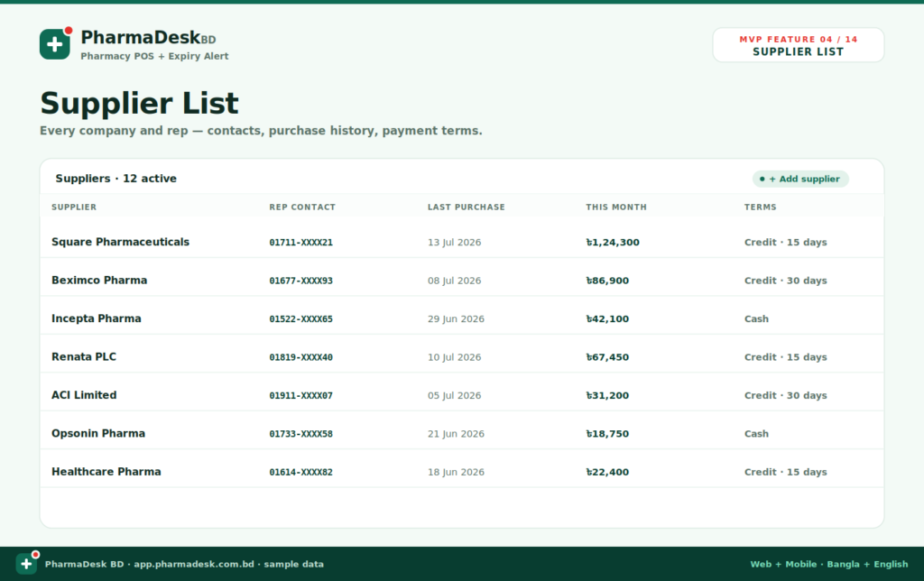Click Healthcare Pharma's Credit · 15 days terms

pyautogui.click(x=786, y=472)
